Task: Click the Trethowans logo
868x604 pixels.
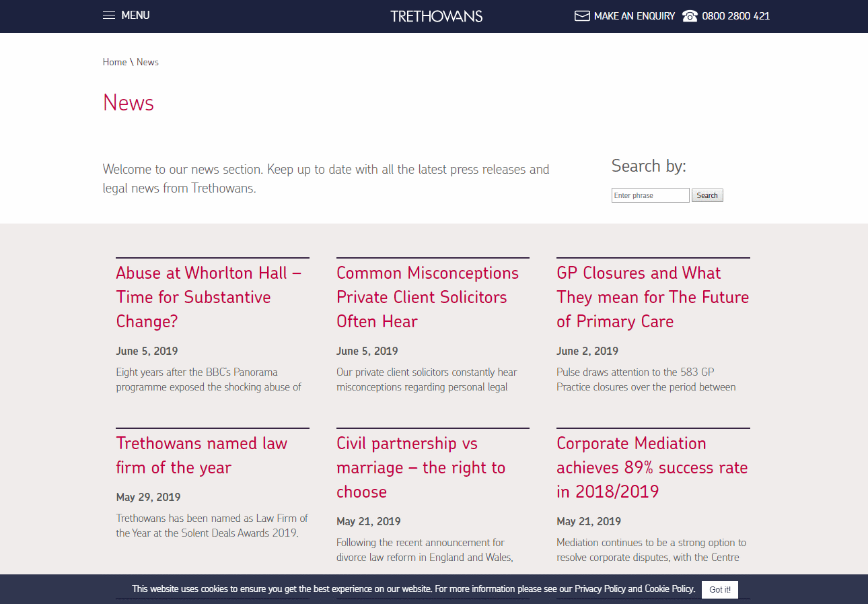Action: point(436,16)
